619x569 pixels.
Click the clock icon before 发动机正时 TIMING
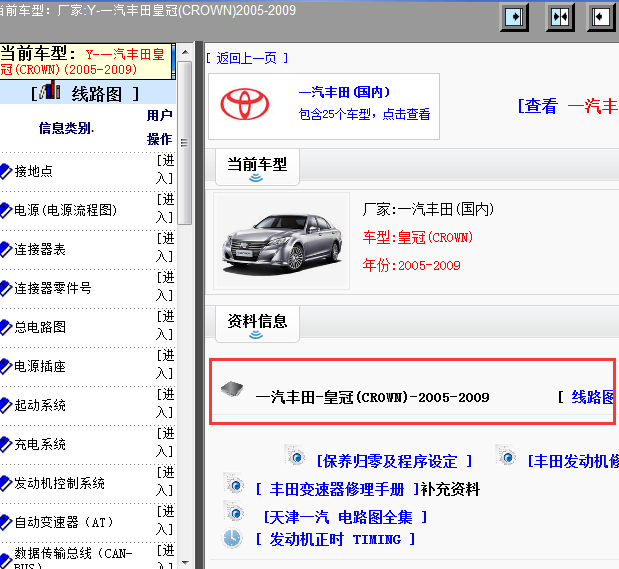(232, 538)
